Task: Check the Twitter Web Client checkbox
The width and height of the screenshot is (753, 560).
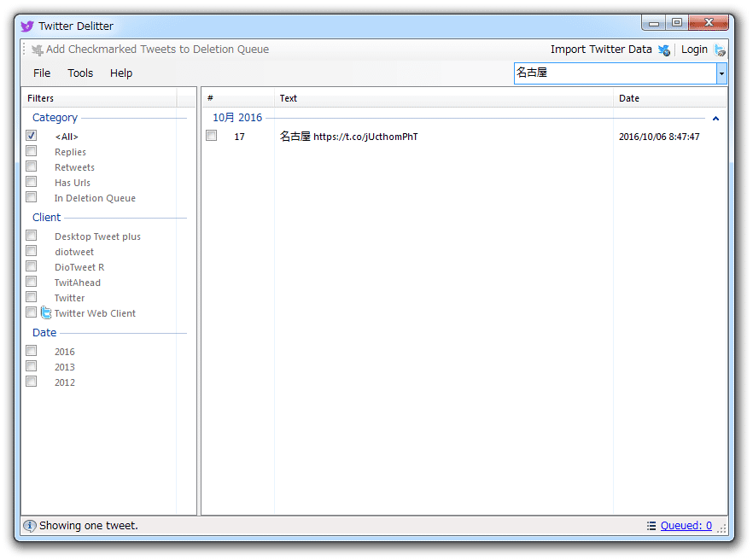Action: (x=32, y=312)
